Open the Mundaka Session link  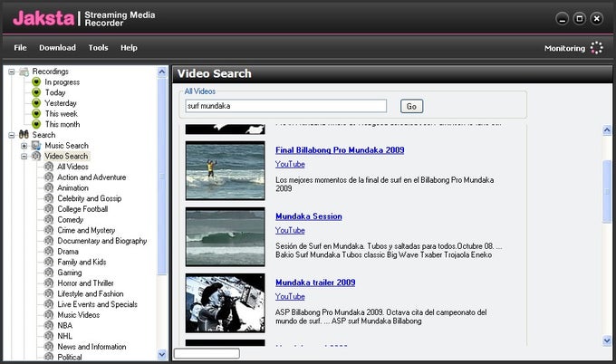pyautogui.click(x=309, y=216)
